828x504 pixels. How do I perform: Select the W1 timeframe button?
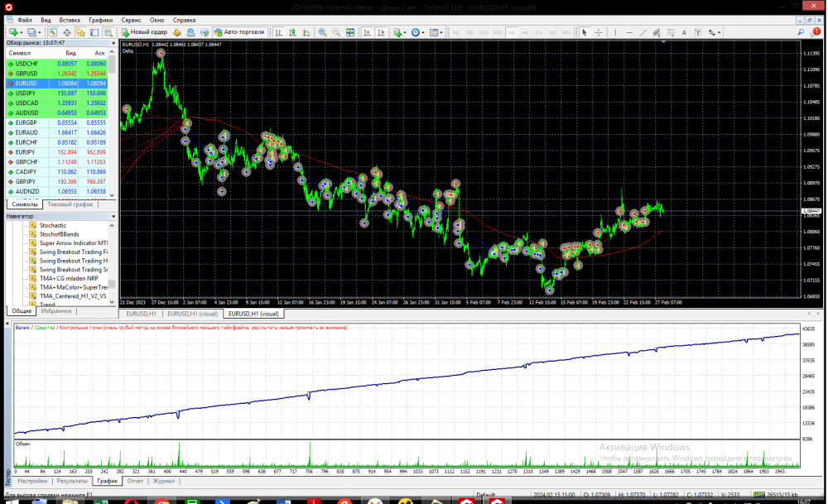tap(553, 32)
